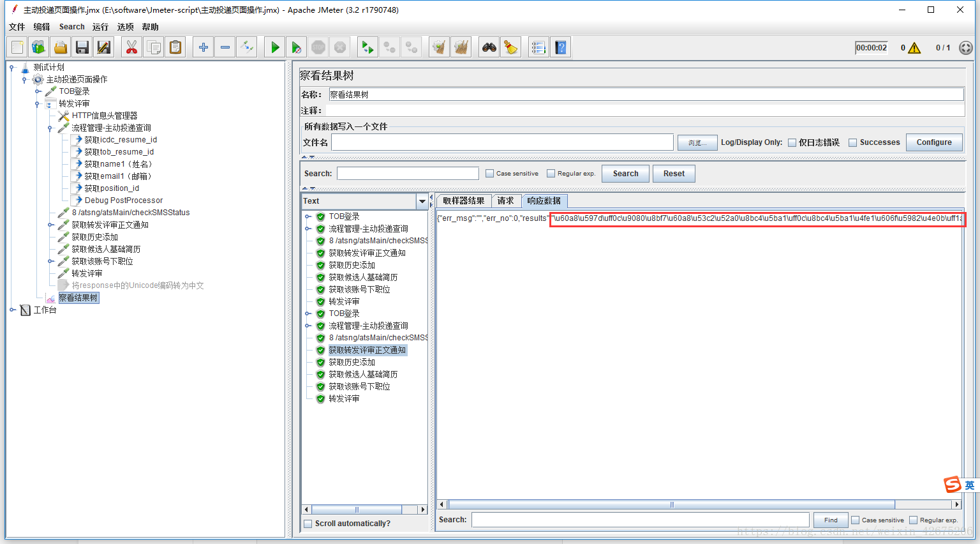
Task: Click the Reset search brush icon
Action: point(511,47)
